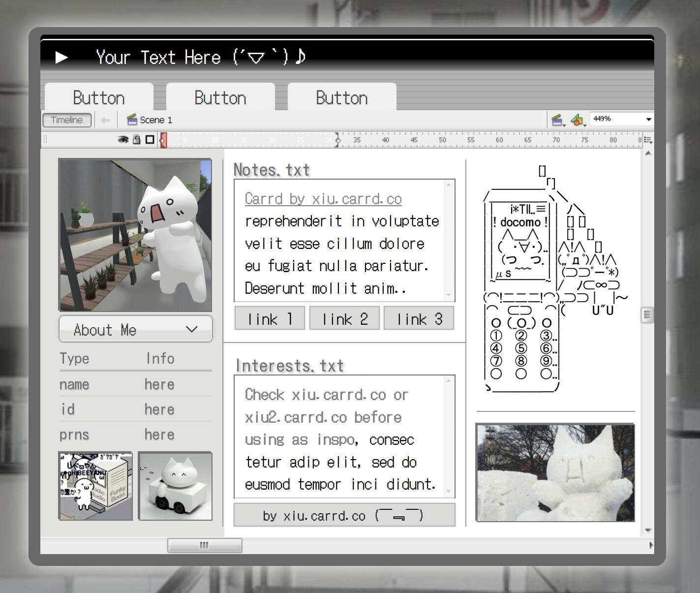
Task: Toggle the show/hide layers eye icon
Action: (x=123, y=140)
